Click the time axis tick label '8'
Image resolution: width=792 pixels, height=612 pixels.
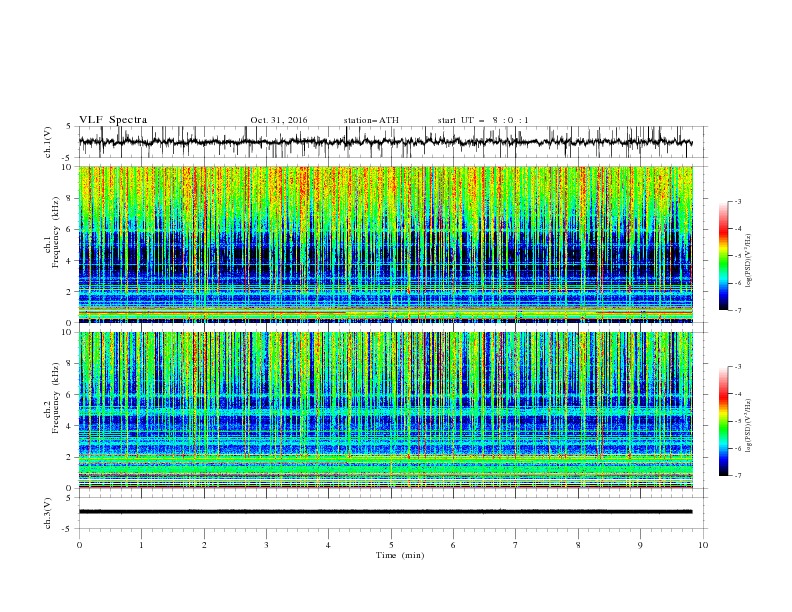pos(578,545)
